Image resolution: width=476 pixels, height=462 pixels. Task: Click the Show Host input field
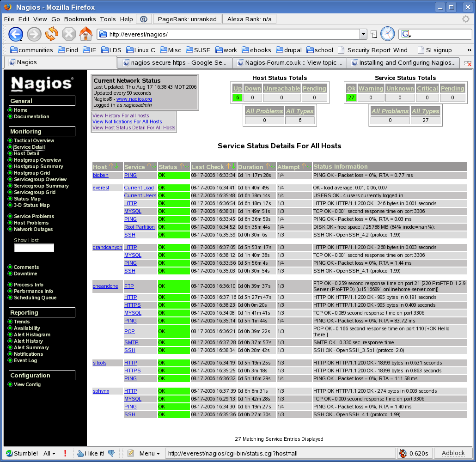34,248
